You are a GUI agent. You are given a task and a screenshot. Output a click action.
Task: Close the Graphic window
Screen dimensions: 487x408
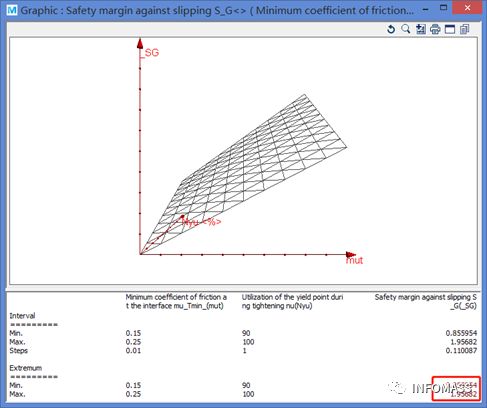(x=467, y=8)
